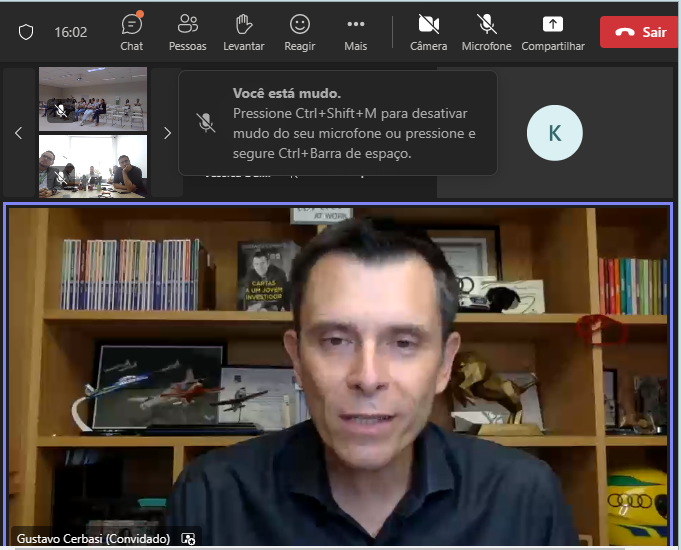Screen dimensions: 681x550
Task: Open the Reagir reactions menu
Action: 300,32
